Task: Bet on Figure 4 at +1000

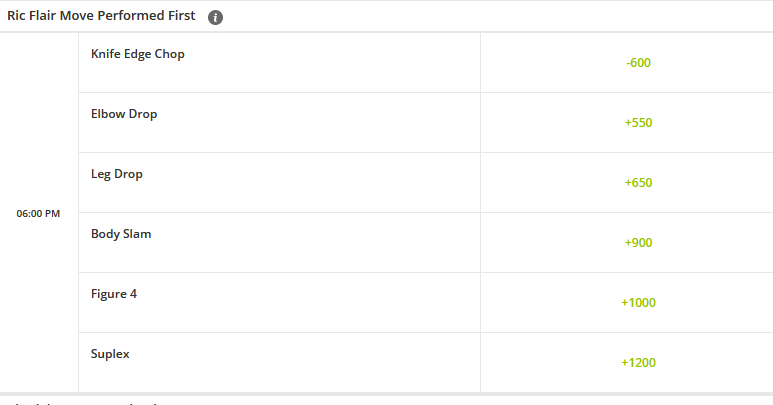Action: [x=638, y=303]
